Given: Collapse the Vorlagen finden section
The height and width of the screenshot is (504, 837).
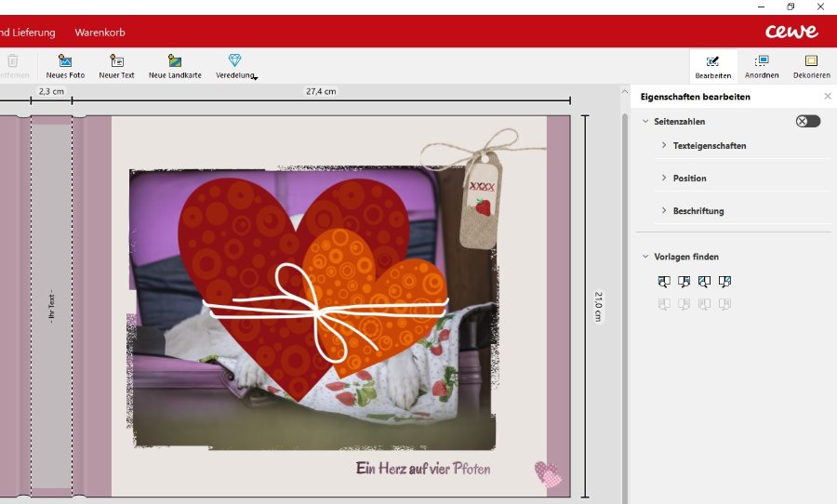Looking at the screenshot, I should tap(646, 257).
